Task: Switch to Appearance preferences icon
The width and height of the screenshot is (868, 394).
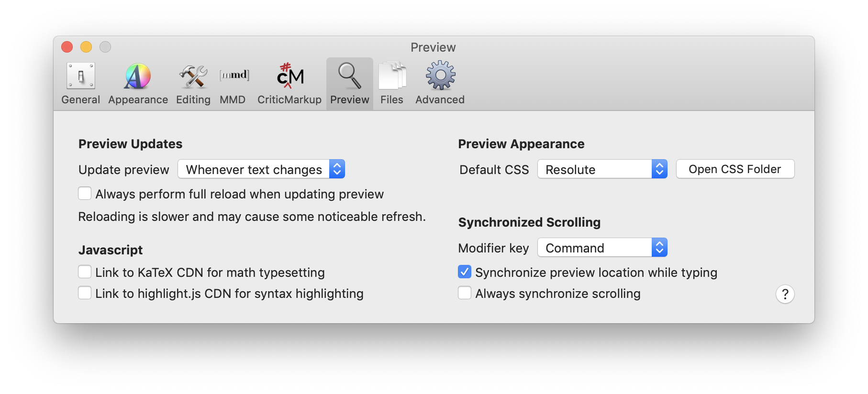Action: (x=138, y=77)
